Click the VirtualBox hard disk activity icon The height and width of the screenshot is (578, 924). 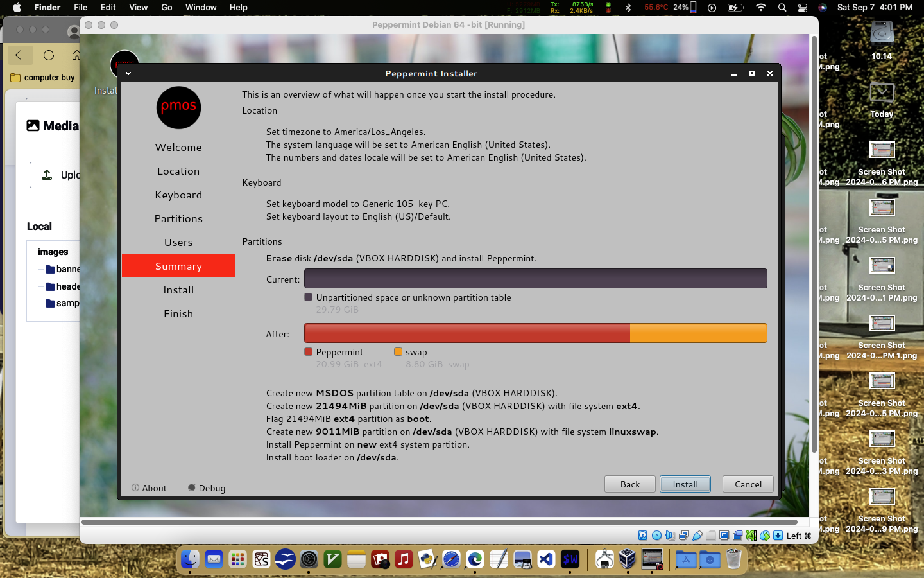tap(643, 536)
